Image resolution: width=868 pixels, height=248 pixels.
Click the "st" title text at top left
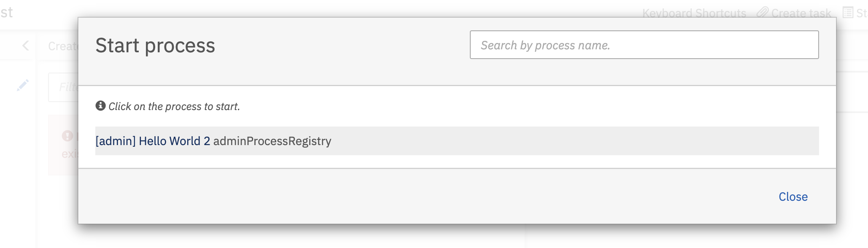coord(6,12)
